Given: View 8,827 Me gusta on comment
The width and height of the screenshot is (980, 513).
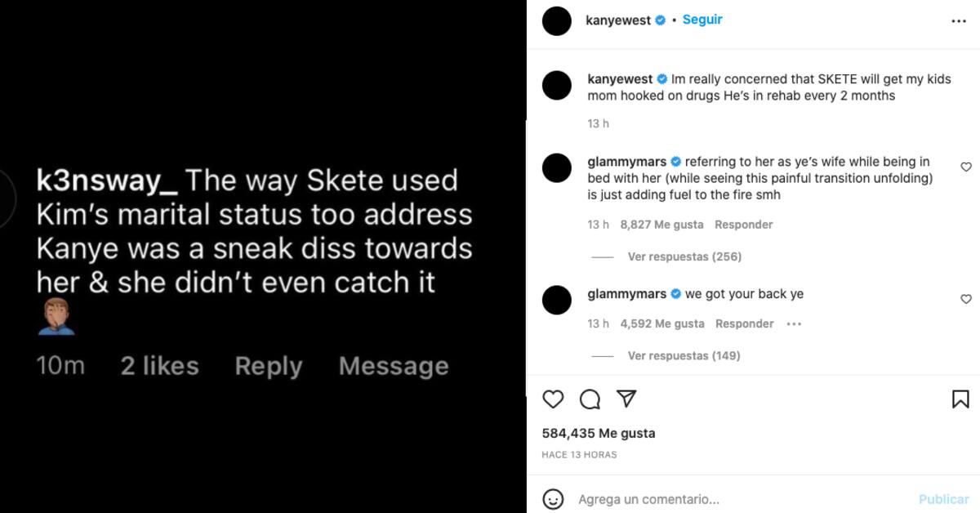Looking at the screenshot, I should tap(661, 225).
